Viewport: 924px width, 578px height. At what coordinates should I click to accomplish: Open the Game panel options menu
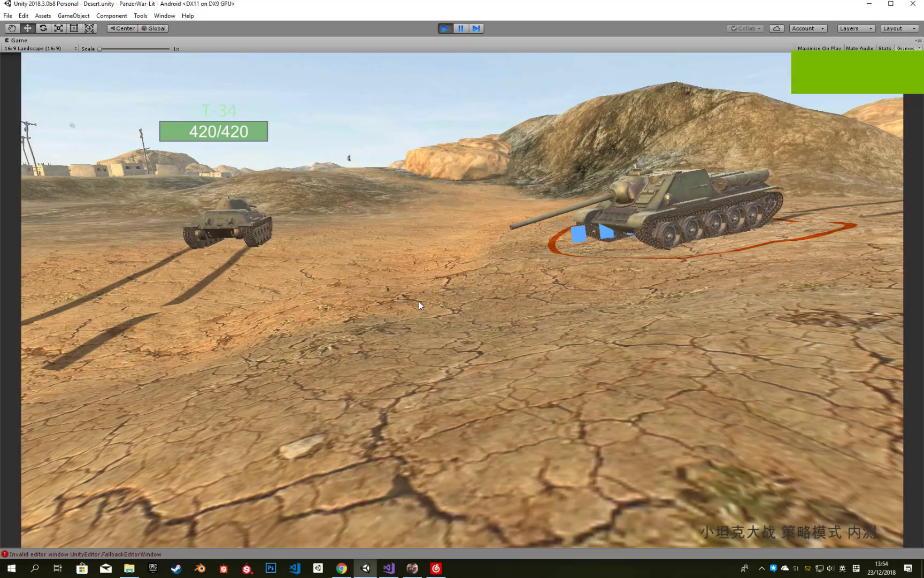tap(918, 40)
